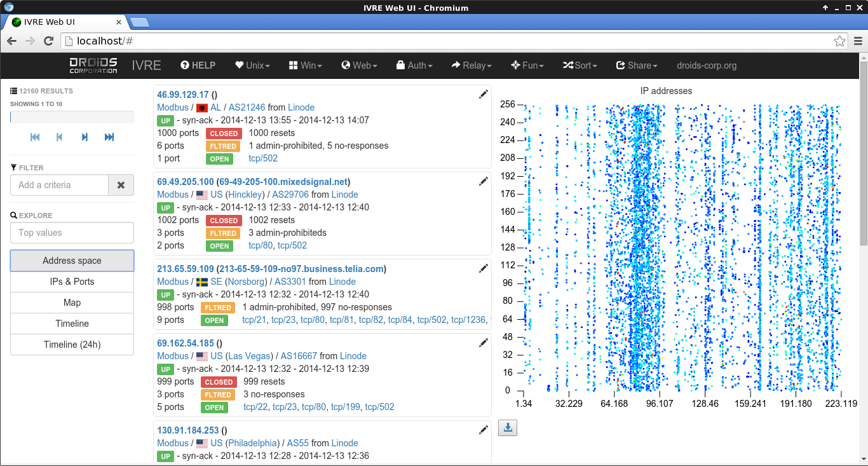
Task: Click tcp/1236 port link
Action: click(468, 320)
